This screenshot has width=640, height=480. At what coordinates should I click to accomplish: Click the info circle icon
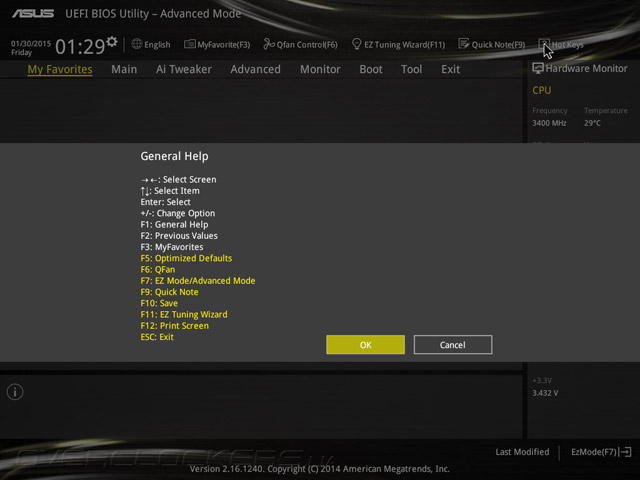(x=15, y=392)
